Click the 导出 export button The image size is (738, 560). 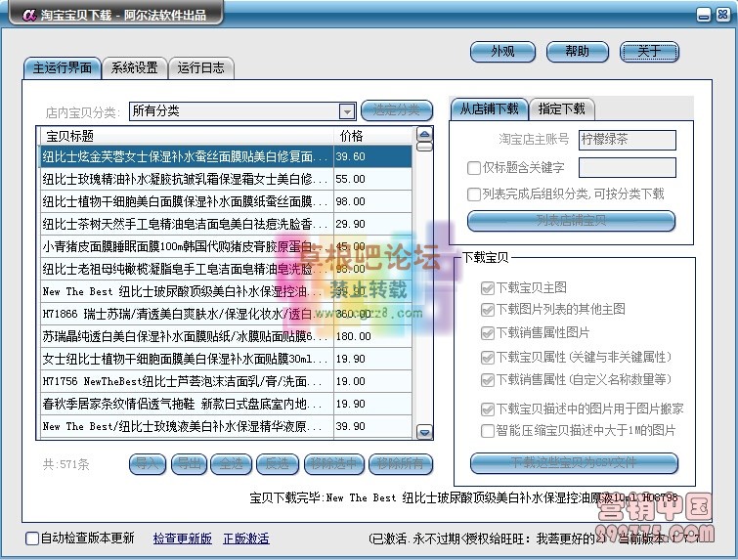pos(190,464)
